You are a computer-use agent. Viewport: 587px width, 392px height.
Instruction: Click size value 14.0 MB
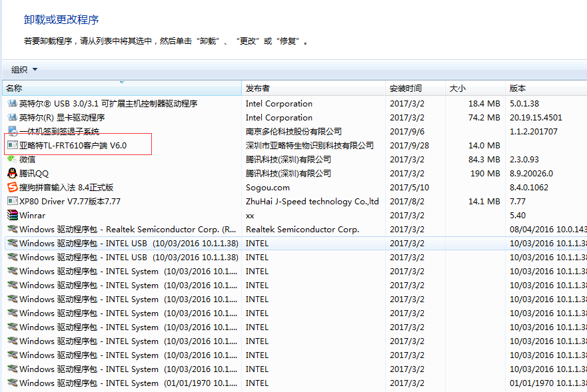tap(484, 146)
